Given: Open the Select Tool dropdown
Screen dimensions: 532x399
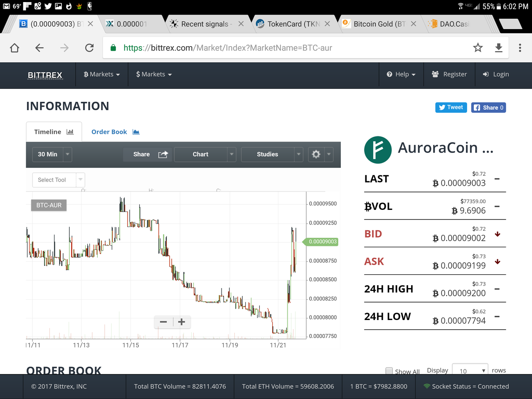Looking at the screenshot, I should [x=59, y=180].
